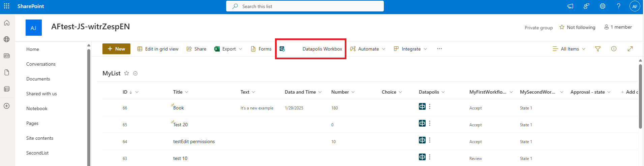
Task: Click the help question mark icon
Action: click(x=618, y=6)
